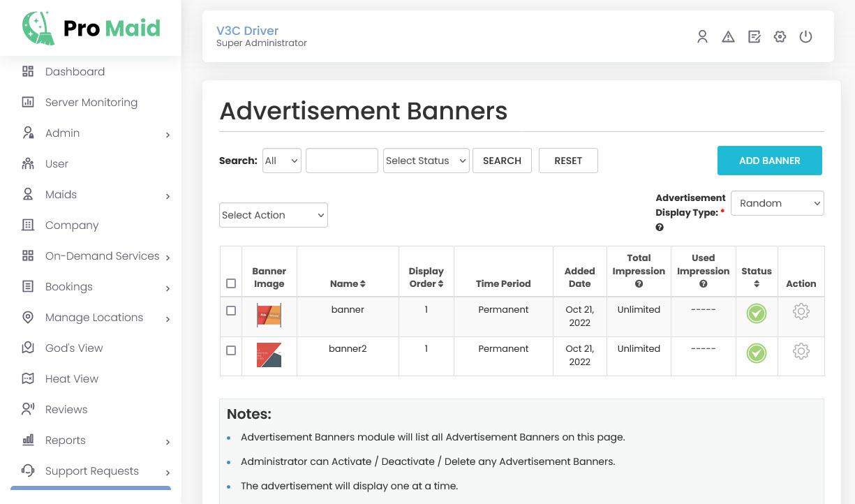855x504 pixels.
Task: Check the checkbox for banner2 row
Action: click(231, 350)
